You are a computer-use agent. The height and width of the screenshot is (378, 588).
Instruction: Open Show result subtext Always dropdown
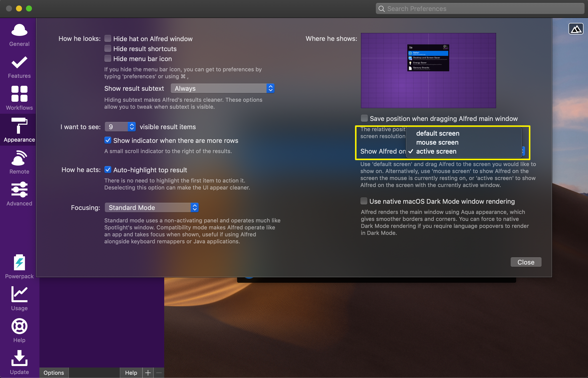[x=222, y=89]
